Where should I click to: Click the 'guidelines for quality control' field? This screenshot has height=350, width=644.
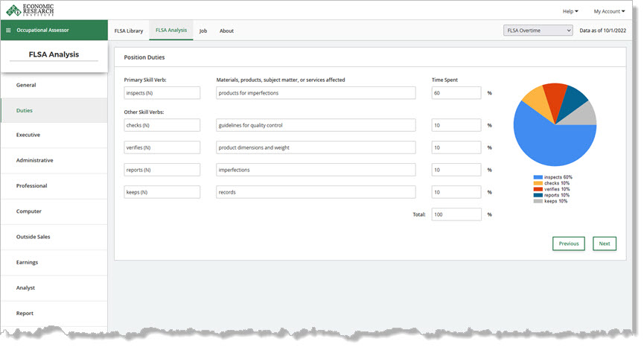click(316, 125)
